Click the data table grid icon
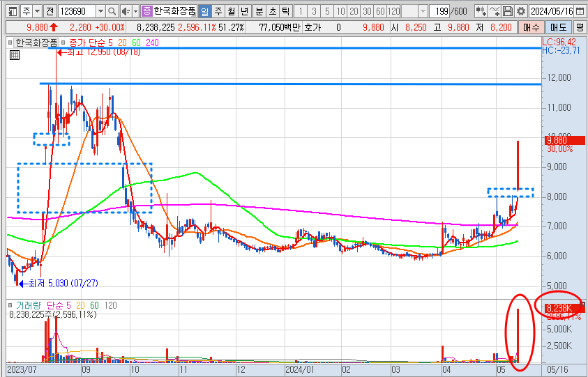The height and width of the screenshot is (377, 588). (14, 56)
